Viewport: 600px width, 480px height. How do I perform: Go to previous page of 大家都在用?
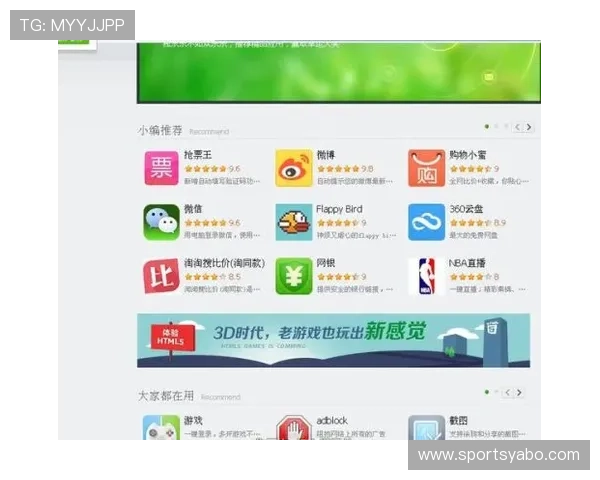(x=507, y=392)
